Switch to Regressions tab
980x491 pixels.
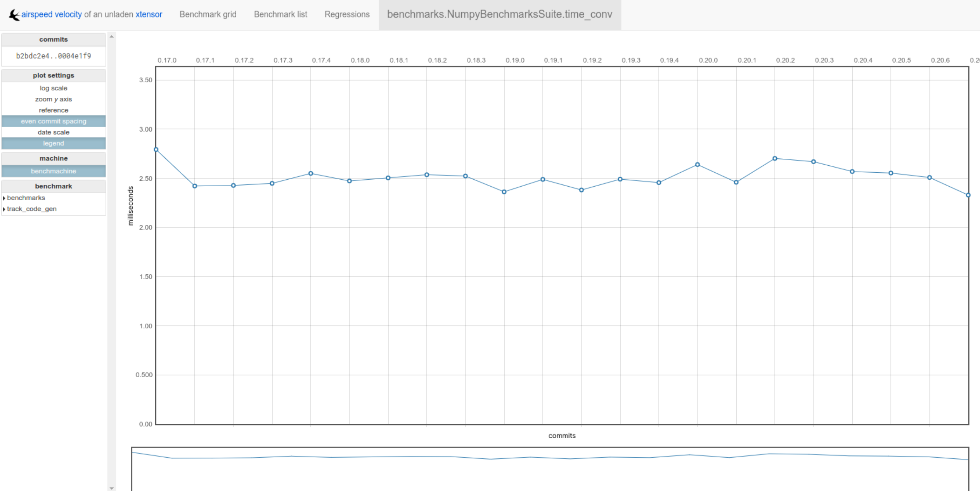347,14
